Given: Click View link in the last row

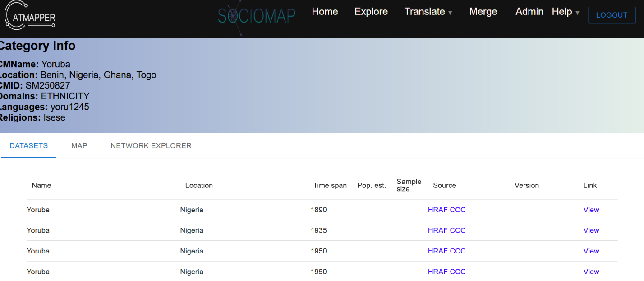Looking at the screenshot, I should click(591, 272).
